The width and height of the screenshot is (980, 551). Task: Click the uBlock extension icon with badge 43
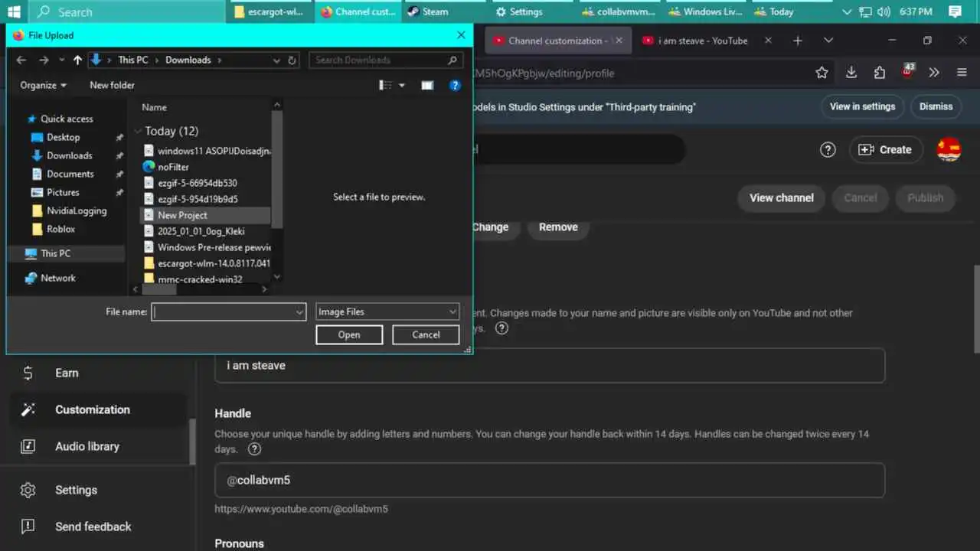[x=907, y=73]
